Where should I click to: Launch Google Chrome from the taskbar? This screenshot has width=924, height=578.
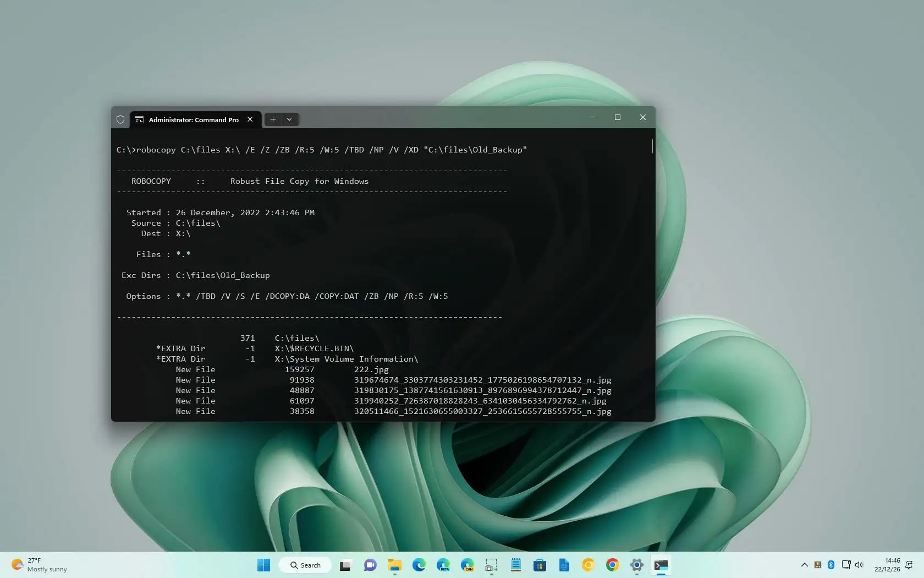tap(612, 565)
